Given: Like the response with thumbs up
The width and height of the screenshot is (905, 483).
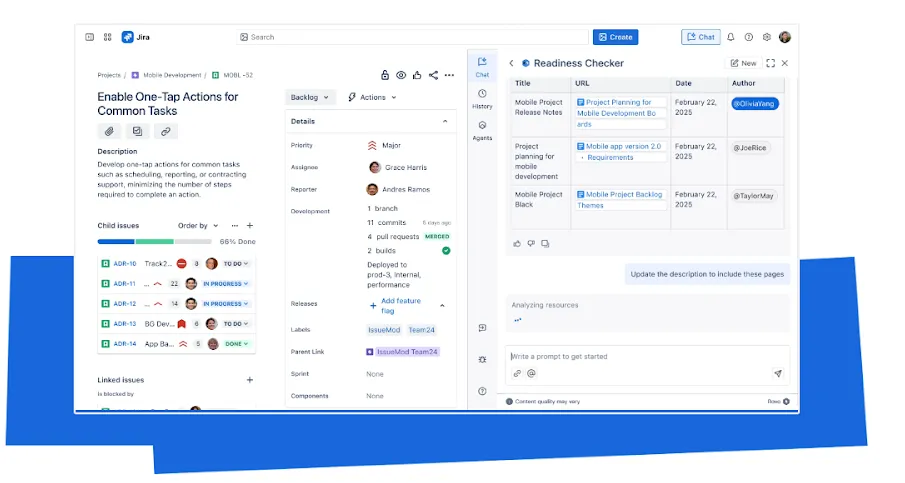Looking at the screenshot, I should tap(517, 244).
